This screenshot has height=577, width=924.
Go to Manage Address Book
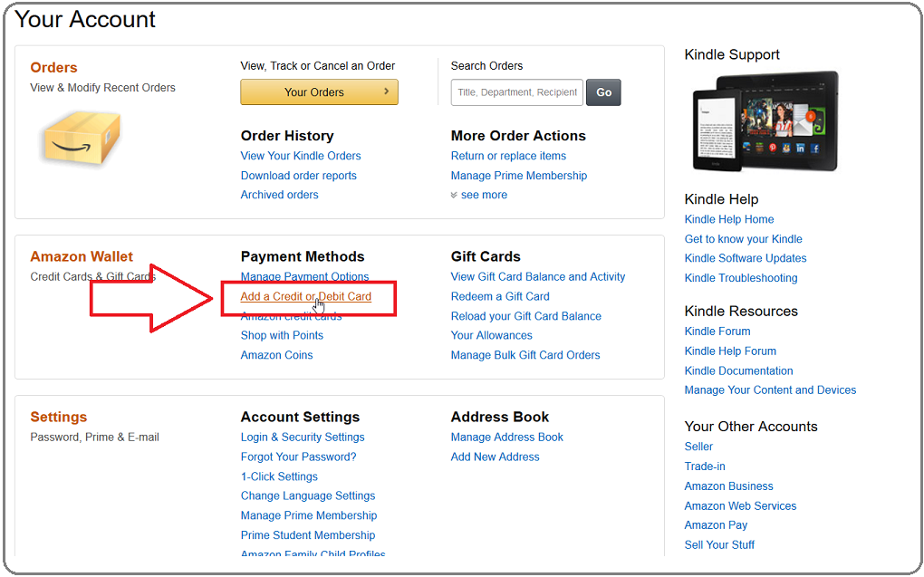pos(506,438)
